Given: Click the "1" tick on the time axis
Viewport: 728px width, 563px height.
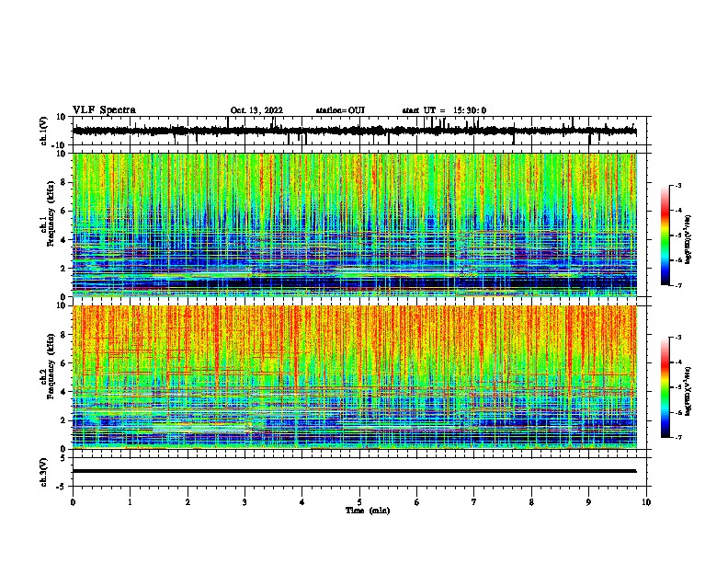Looking at the screenshot, I should point(130,502).
